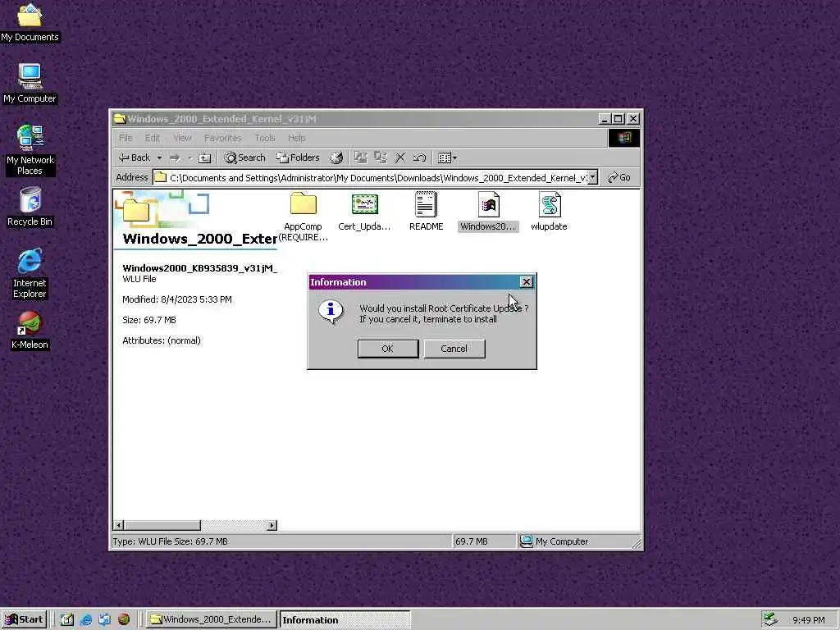Select the wlupdate script file

click(x=549, y=212)
